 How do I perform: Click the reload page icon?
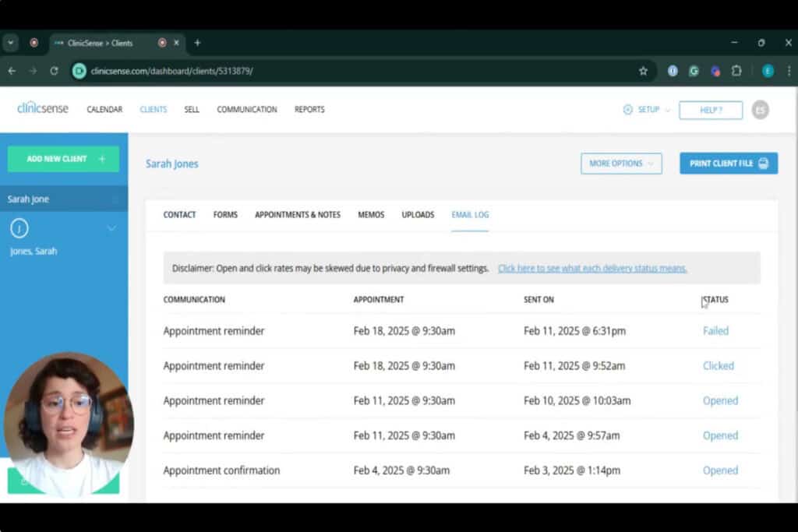pyautogui.click(x=54, y=71)
